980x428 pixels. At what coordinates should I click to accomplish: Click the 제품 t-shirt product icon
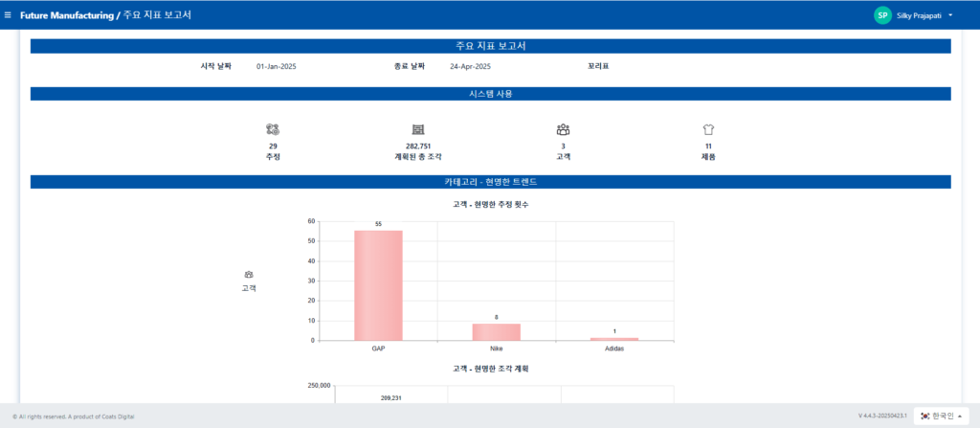click(x=708, y=129)
